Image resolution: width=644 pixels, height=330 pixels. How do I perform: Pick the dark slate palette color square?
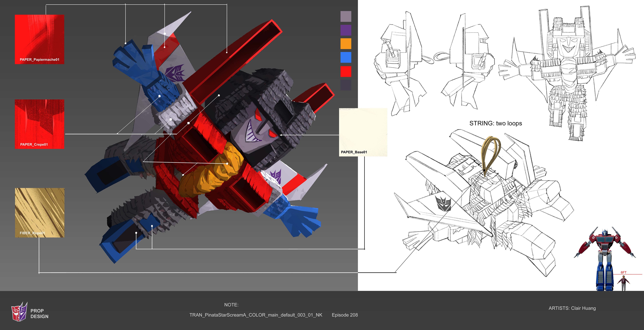pyautogui.click(x=346, y=85)
